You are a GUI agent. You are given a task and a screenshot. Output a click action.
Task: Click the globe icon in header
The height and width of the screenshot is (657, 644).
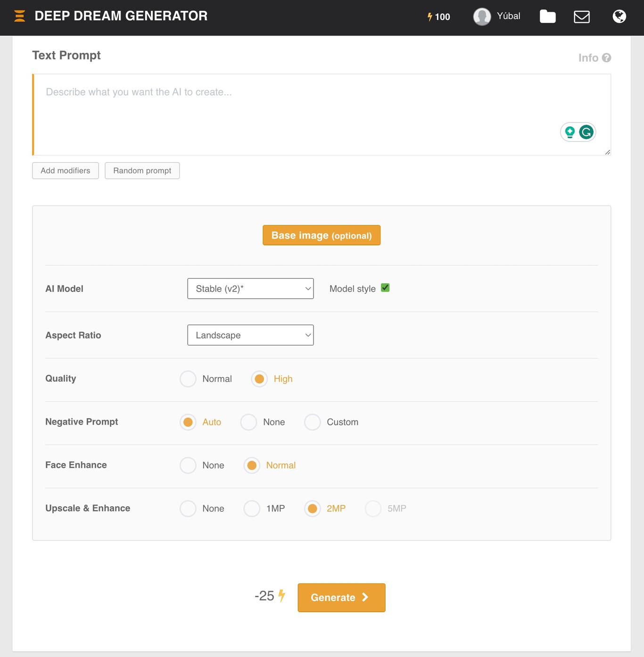click(619, 16)
